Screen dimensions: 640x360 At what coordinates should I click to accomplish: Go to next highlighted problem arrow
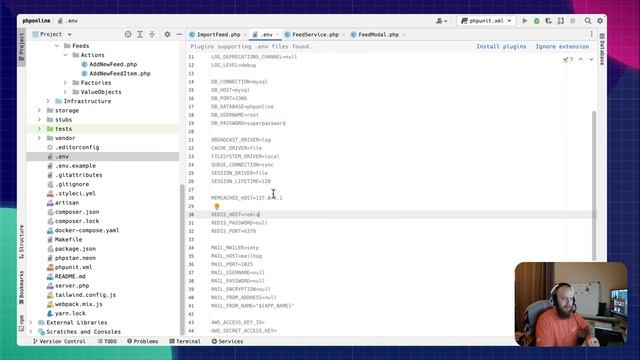[x=591, y=60]
